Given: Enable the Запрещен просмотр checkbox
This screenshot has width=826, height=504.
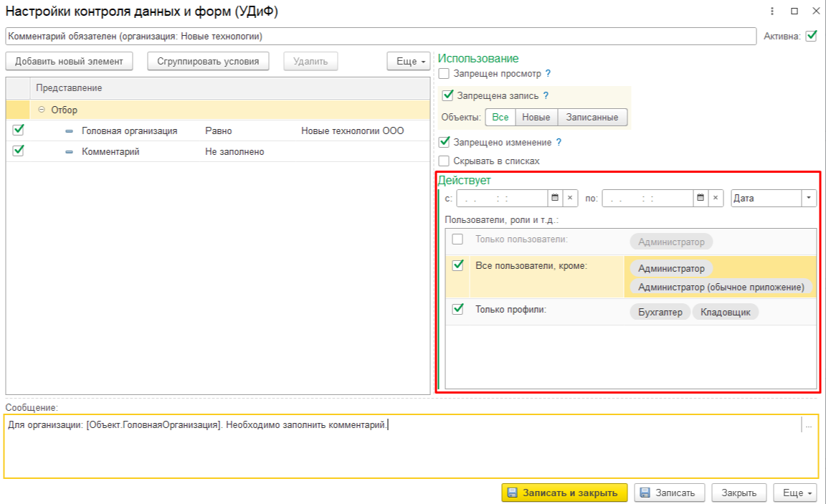Looking at the screenshot, I should (445, 73).
